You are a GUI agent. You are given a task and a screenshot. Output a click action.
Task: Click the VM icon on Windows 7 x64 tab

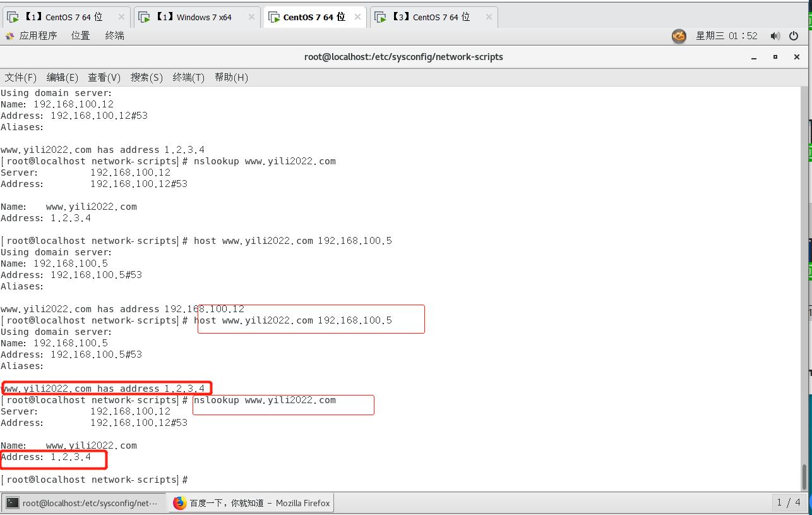point(144,18)
